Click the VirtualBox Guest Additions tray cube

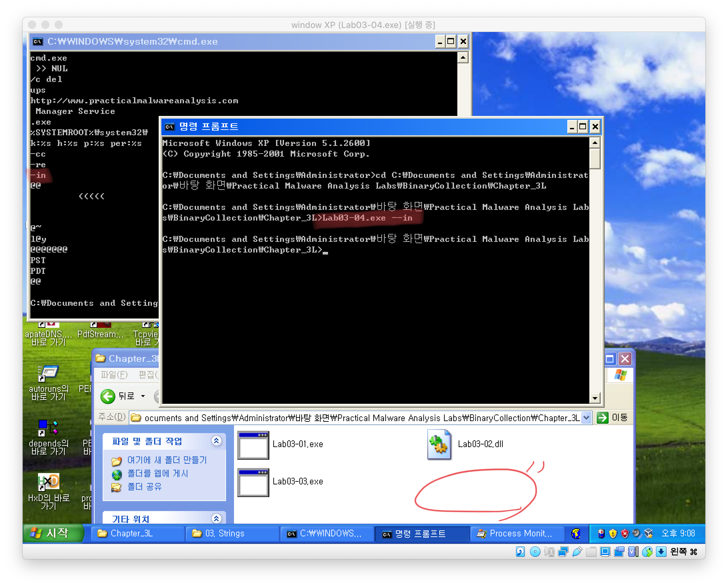pos(649,534)
